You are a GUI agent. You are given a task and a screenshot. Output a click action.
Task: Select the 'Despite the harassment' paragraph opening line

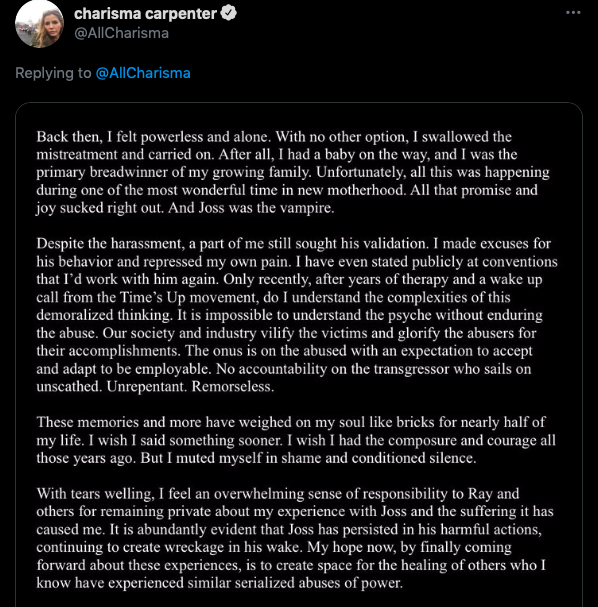point(293,243)
